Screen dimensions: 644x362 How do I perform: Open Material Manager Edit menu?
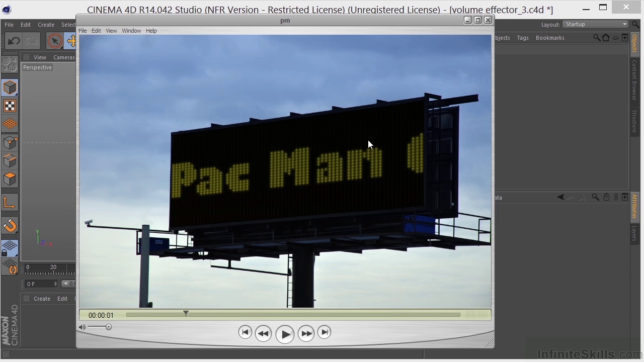click(62, 299)
